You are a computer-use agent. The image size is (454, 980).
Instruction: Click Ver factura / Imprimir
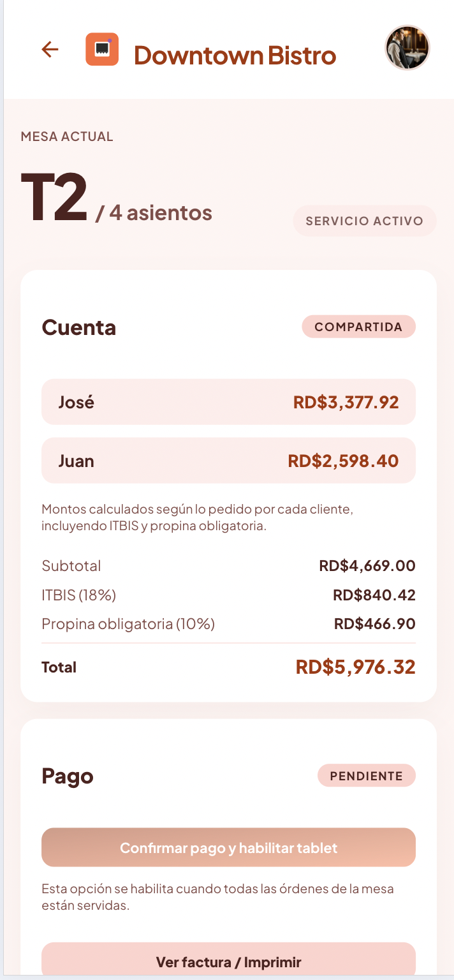228,961
